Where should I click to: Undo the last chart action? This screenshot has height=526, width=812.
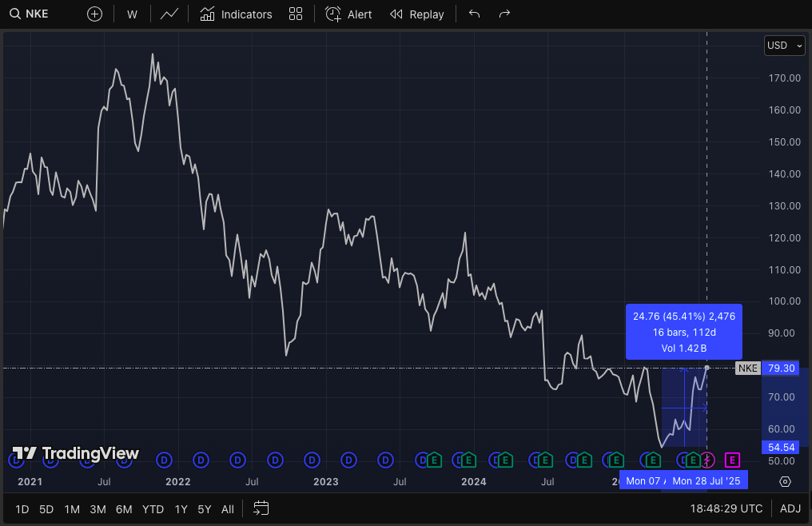(475, 14)
